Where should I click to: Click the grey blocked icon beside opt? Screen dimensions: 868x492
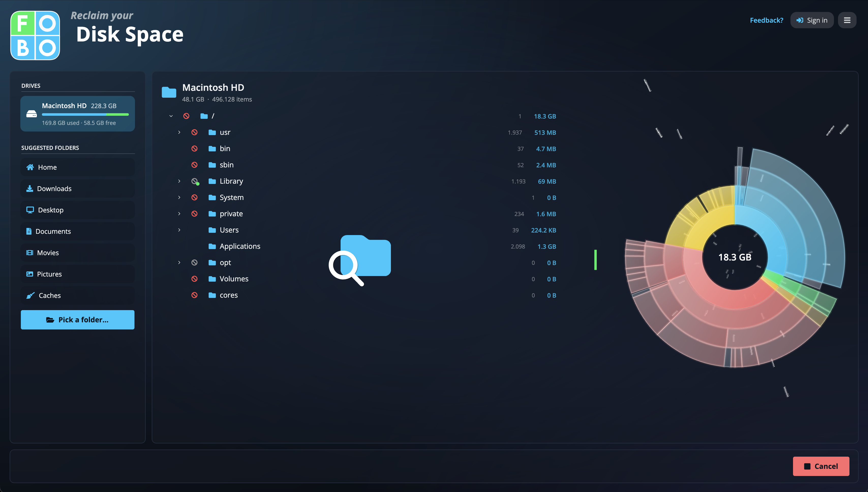[194, 263]
